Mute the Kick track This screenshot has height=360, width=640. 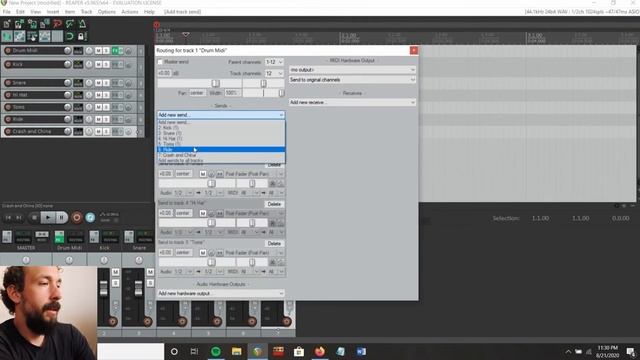click(x=98, y=64)
